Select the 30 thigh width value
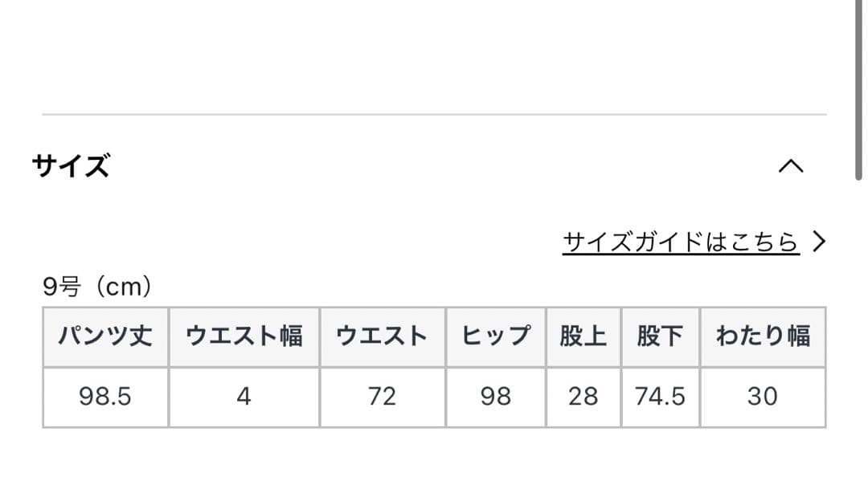868x497 pixels. click(x=763, y=397)
